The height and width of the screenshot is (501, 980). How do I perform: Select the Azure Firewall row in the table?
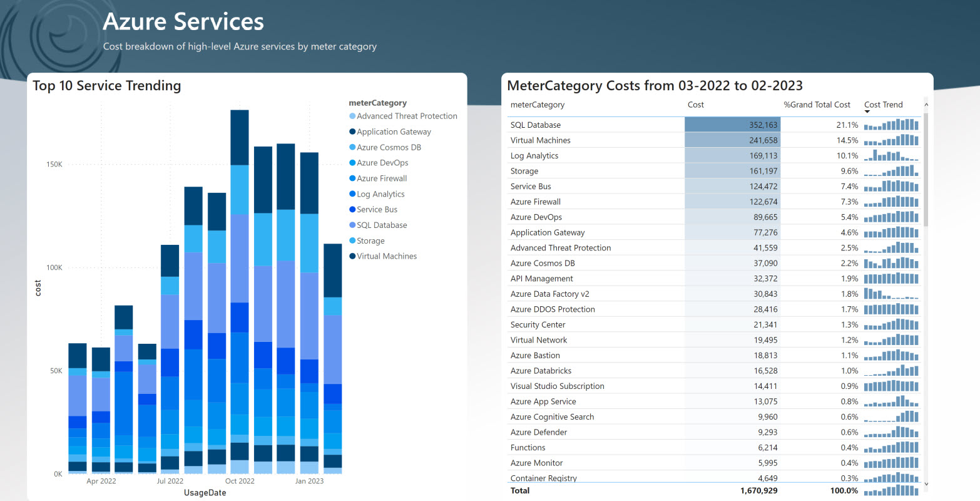pos(714,202)
